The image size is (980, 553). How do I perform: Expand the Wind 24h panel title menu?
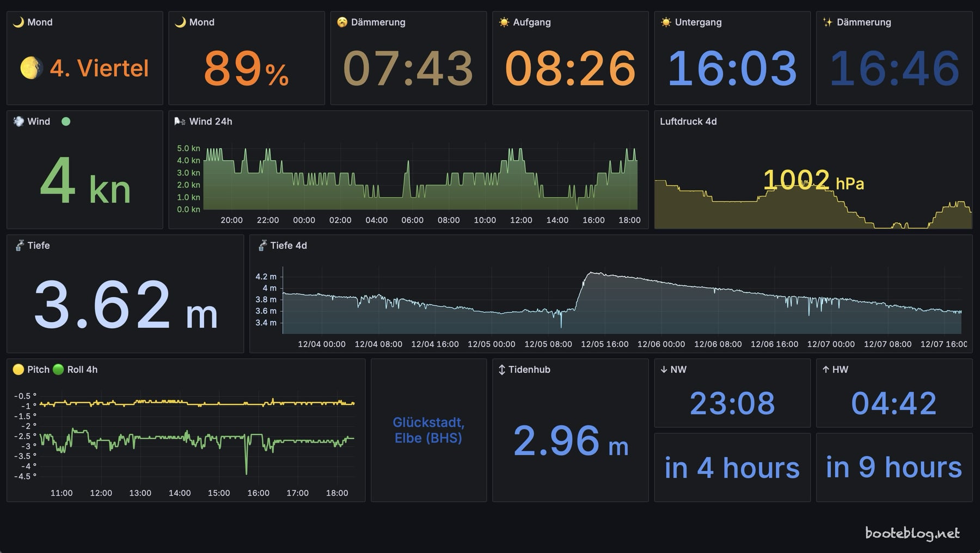(211, 121)
